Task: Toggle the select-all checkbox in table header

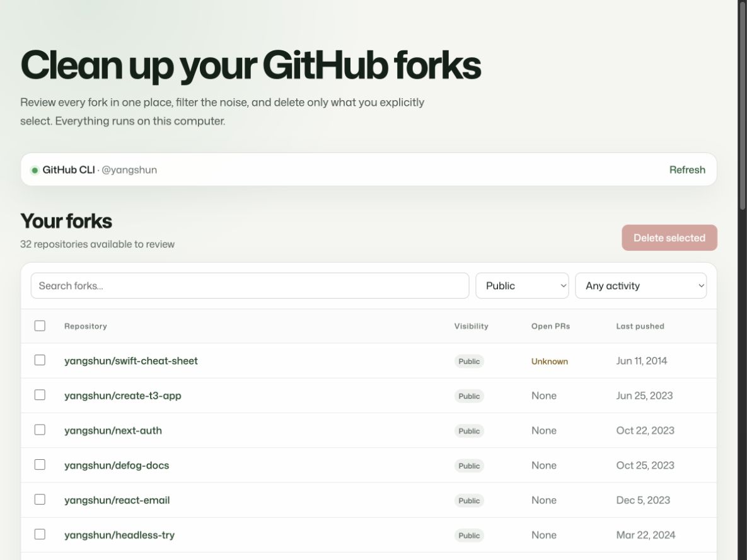Action: coord(40,326)
